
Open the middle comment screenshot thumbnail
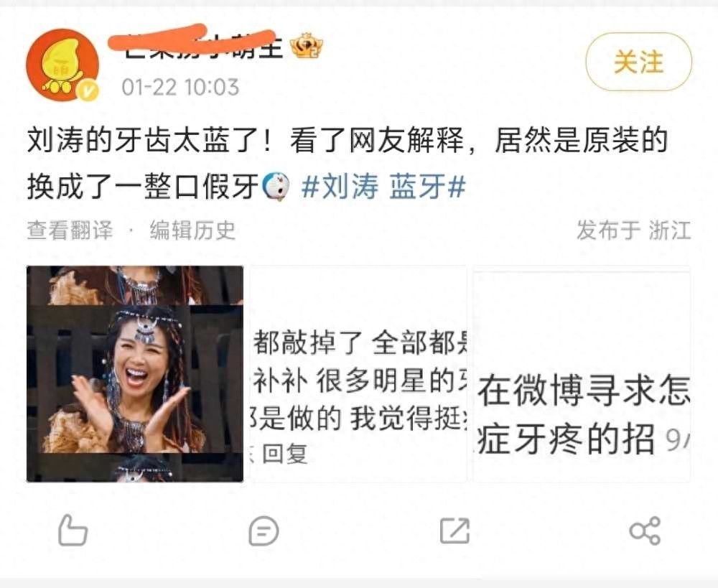coord(358,373)
